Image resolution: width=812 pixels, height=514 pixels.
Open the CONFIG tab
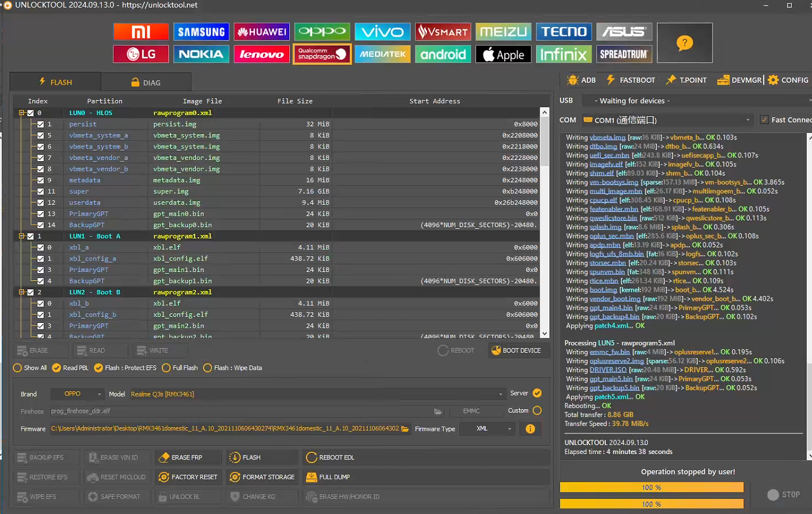click(788, 80)
